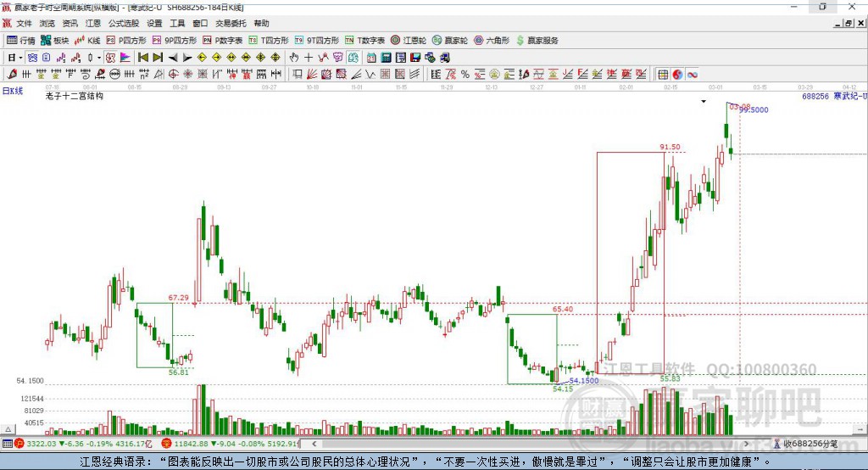The height and width of the screenshot is (470, 868).
Task: Open the 江恩 menu
Action: tap(93, 23)
